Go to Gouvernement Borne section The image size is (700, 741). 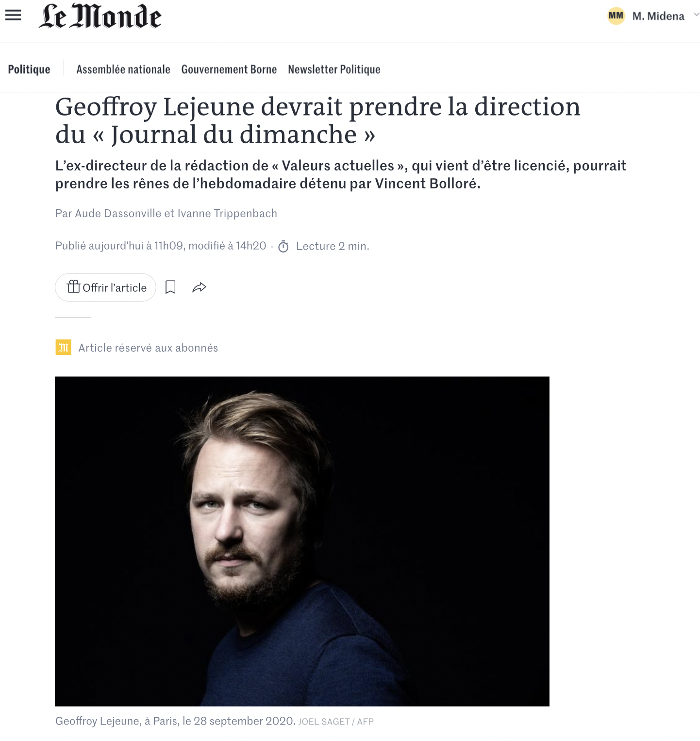pos(229,69)
